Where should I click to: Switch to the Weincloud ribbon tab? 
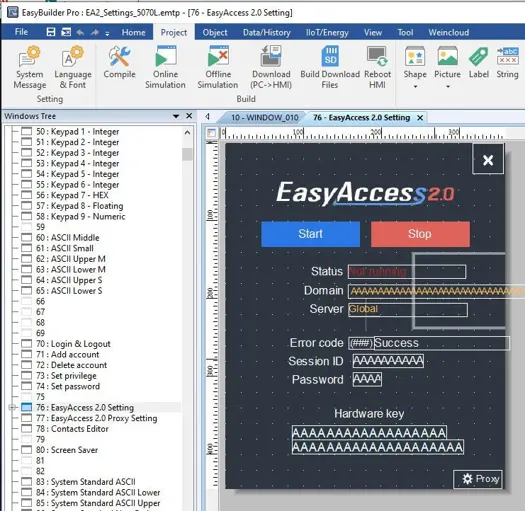tap(448, 32)
